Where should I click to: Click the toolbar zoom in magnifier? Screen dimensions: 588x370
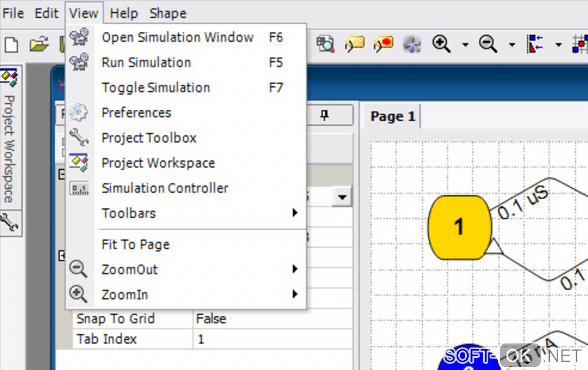(441, 44)
